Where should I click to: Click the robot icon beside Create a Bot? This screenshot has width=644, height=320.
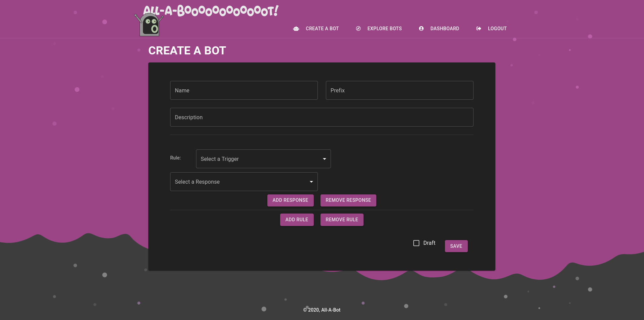(296, 29)
